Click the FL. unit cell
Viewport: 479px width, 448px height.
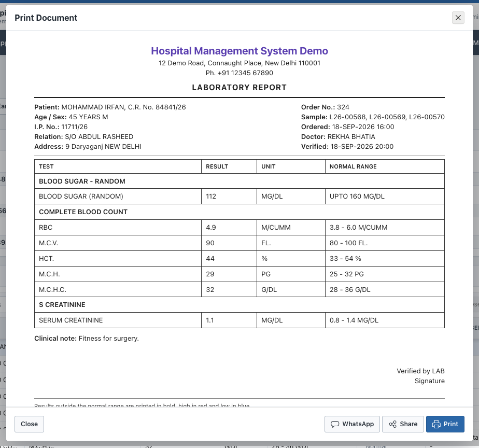pos(291,243)
